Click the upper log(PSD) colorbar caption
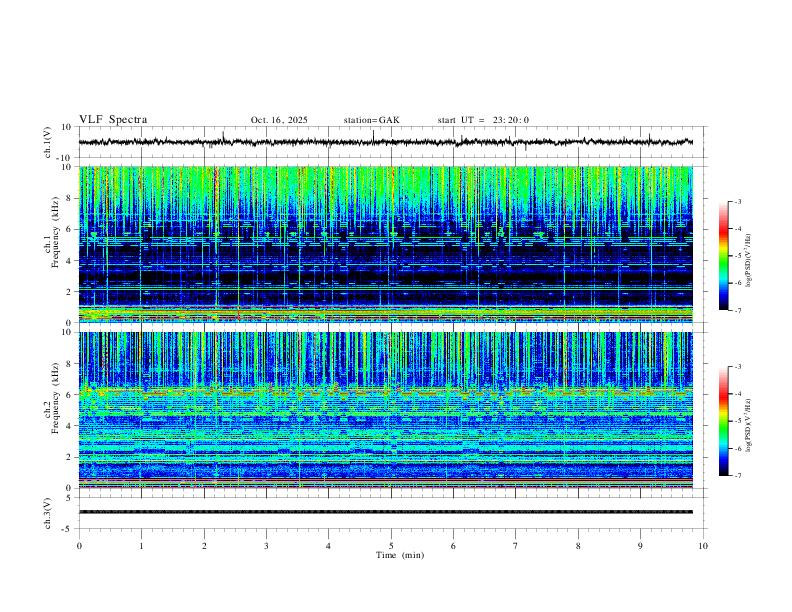 (x=748, y=260)
